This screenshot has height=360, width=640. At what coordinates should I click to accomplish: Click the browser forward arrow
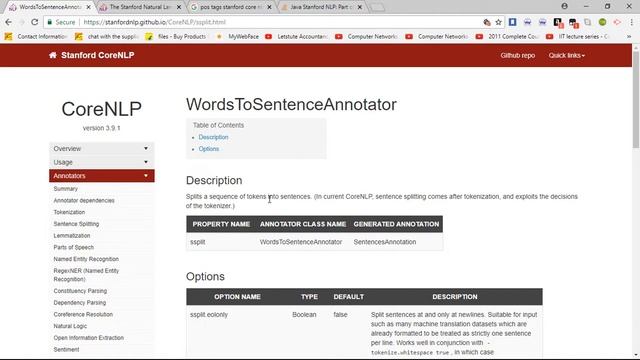[22, 22]
